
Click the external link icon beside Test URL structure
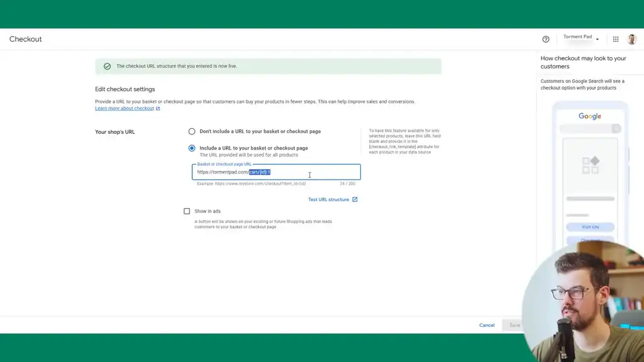pyautogui.click(x=355, y=199)
